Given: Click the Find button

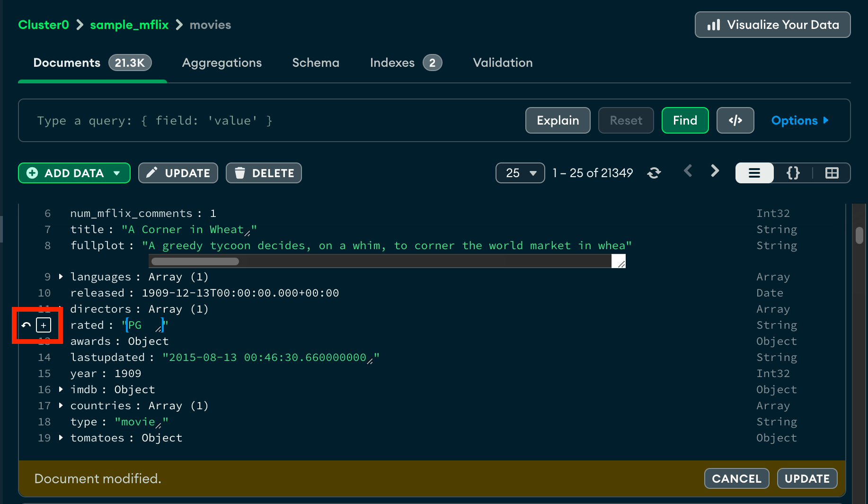Looking at the screenshot, I should [x=685, y=120].
